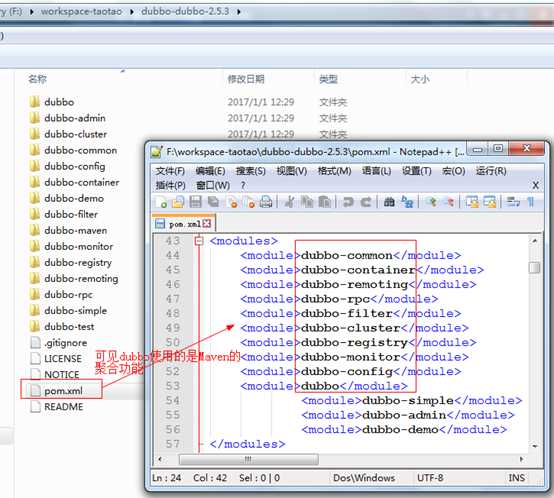Click the Zoom Out toolbar icon

[450, 202]
